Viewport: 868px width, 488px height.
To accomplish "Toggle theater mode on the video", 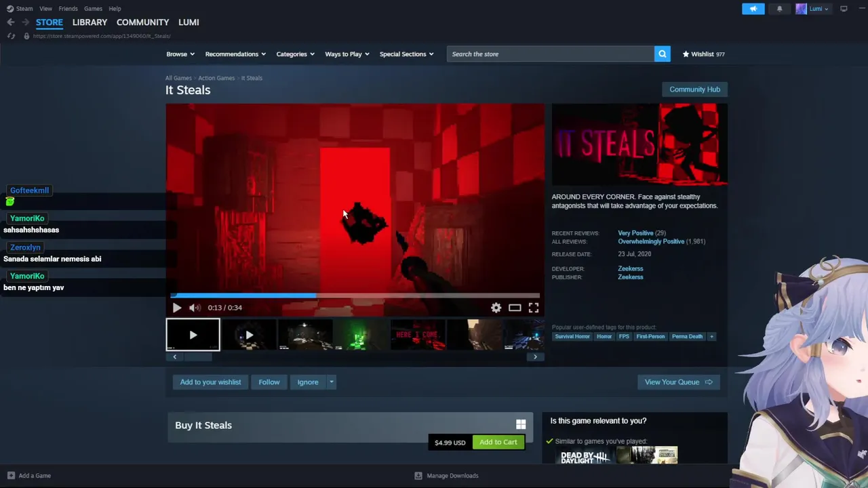I will click(x=515, y=308).
